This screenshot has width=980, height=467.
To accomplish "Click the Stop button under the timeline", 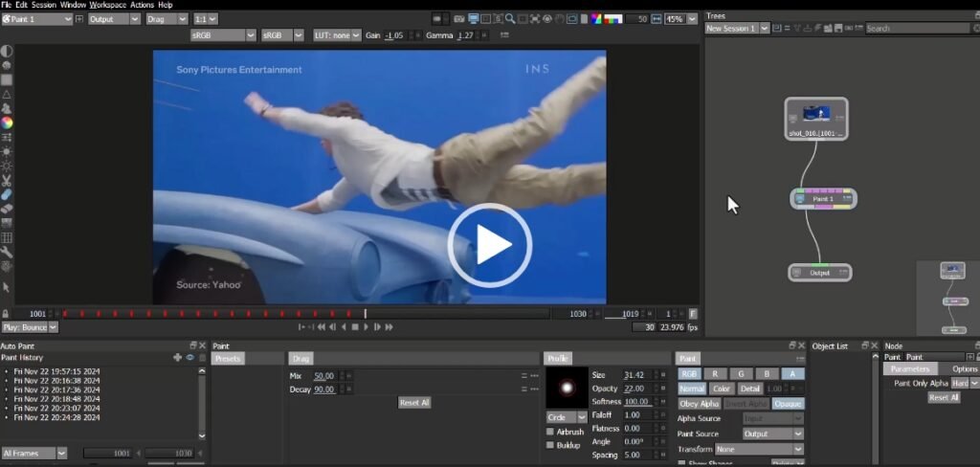I will [355, 327].
